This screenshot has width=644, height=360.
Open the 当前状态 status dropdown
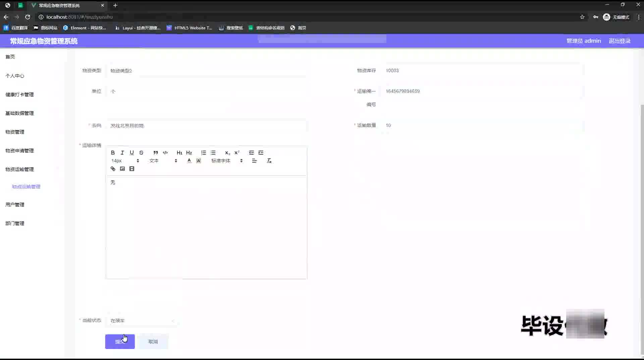[x=142, y=321]
